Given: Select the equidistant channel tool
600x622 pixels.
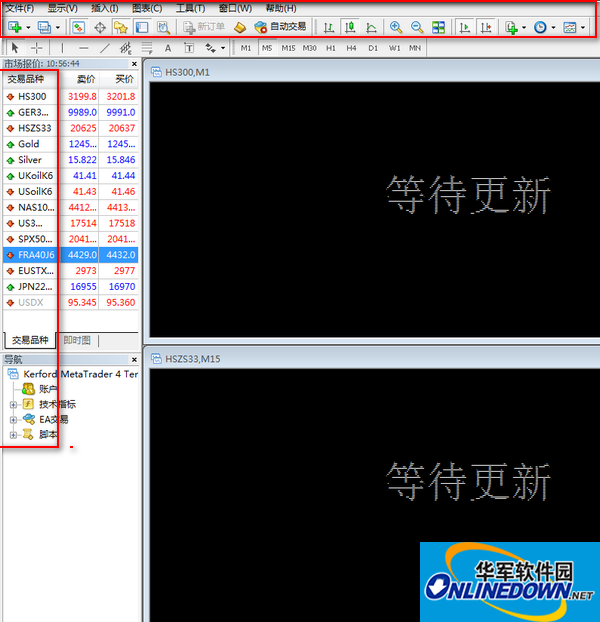Looking at the screenshot, I should [126, 48].
